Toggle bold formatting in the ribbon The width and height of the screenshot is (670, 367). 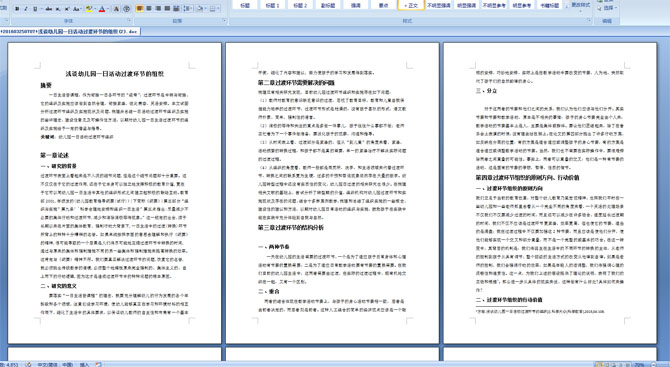coord(17,9)
